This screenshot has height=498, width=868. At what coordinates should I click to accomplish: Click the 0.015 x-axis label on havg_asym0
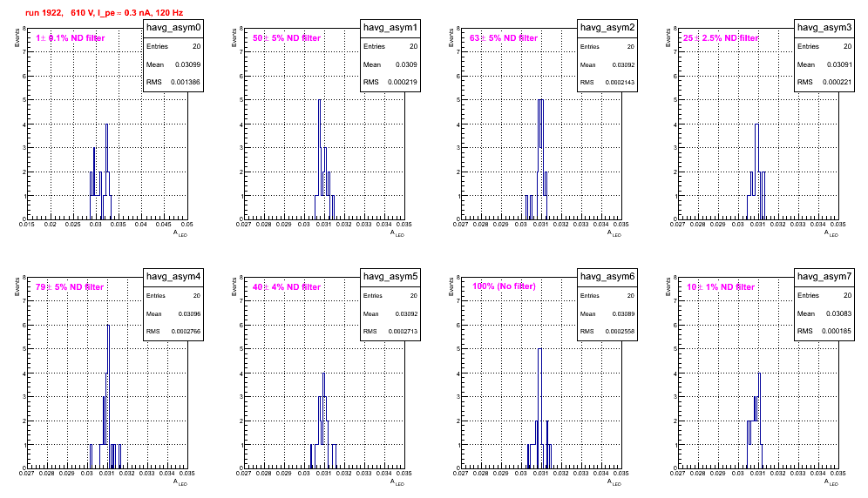click(x=26, y=225)
